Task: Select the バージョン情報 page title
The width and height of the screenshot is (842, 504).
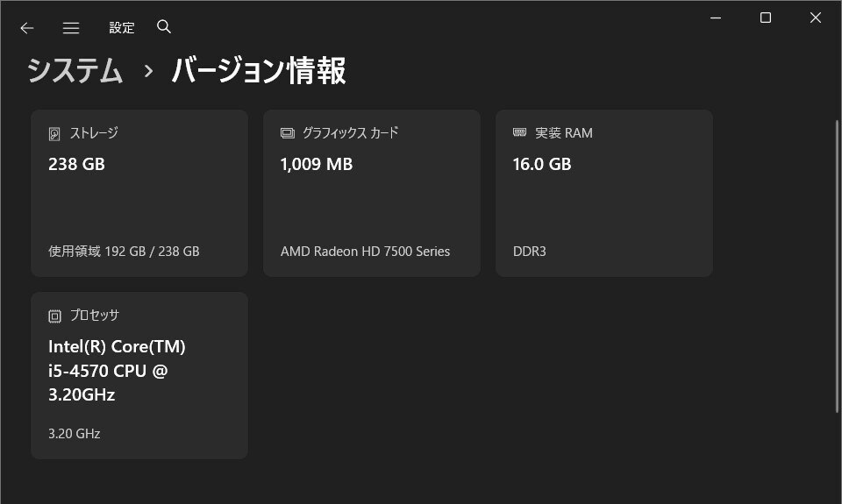Action: tap(258, 70)
